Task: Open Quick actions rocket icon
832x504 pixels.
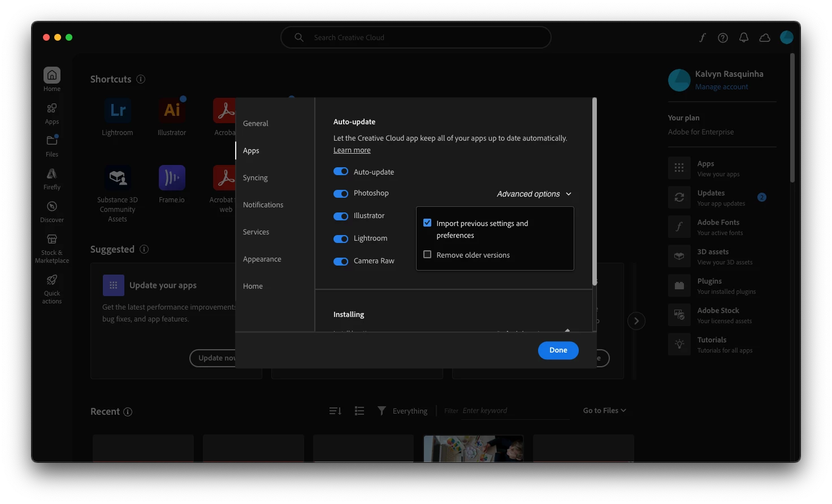Action: 52,280
